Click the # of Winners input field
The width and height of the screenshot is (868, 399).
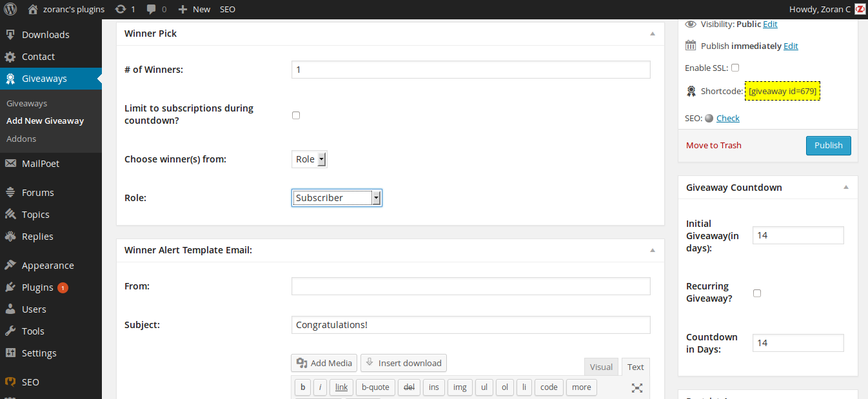pyautogui.click(x=471, y=70)
